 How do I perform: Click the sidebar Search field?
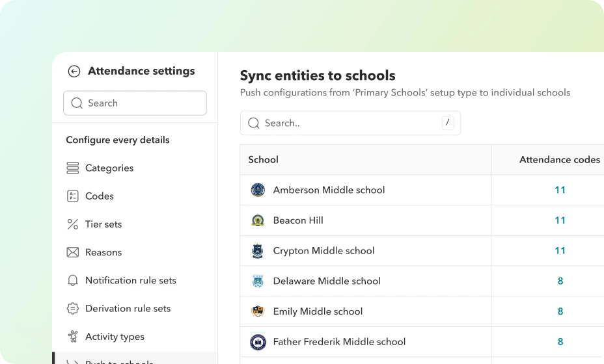point(135,103)
